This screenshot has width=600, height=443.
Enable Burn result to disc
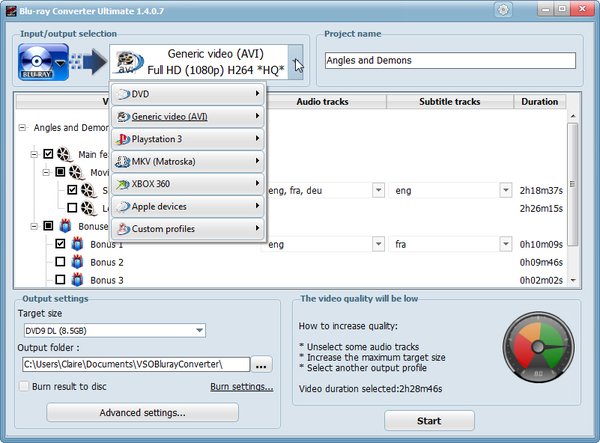pos(25,386)
